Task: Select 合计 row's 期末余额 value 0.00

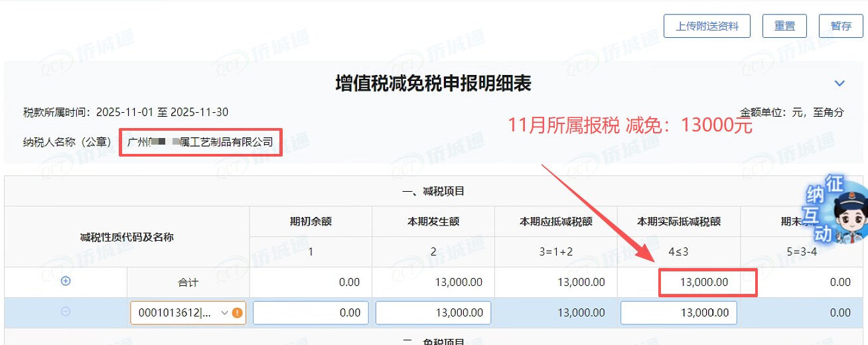Action: tap(840, 282)
